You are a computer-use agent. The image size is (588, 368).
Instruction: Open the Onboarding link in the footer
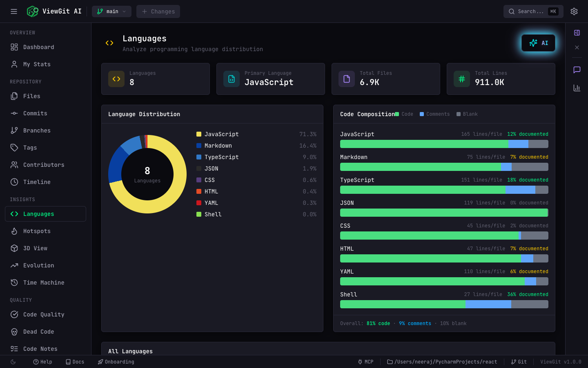(116, 362)
